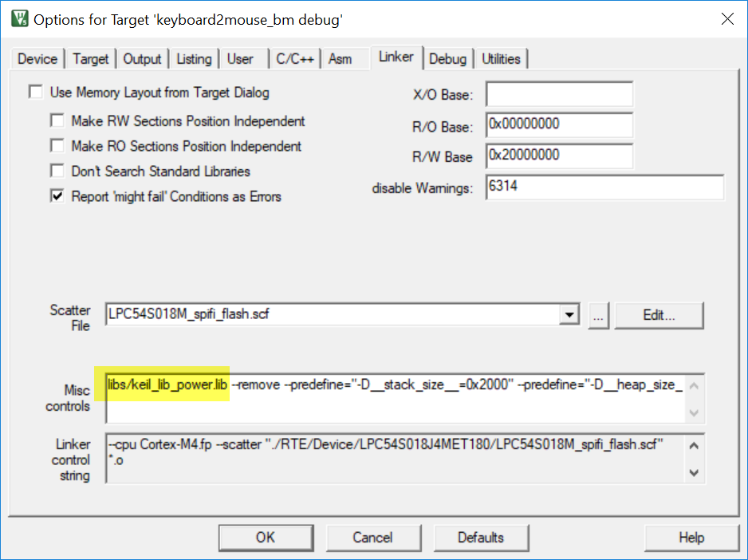
Task: Open the Scatter File dropdown arrow
Action: [x=569, y=314]
